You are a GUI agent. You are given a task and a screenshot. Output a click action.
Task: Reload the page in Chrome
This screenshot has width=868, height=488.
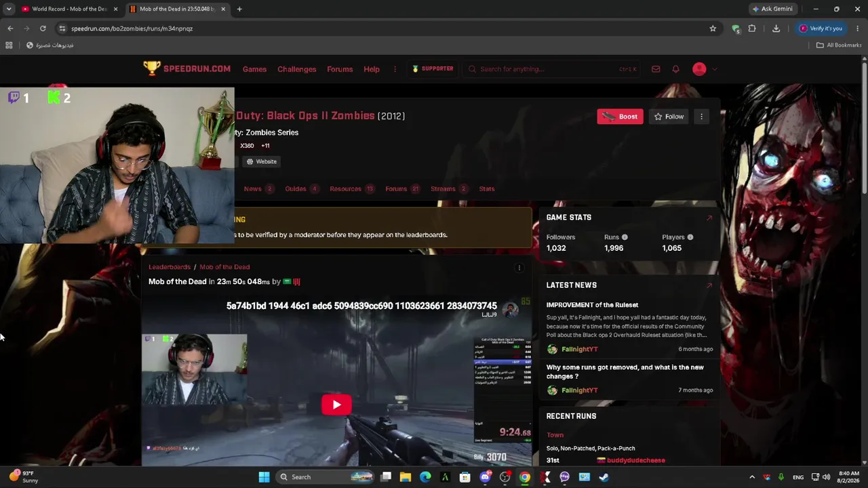click(x=43, y=28)
